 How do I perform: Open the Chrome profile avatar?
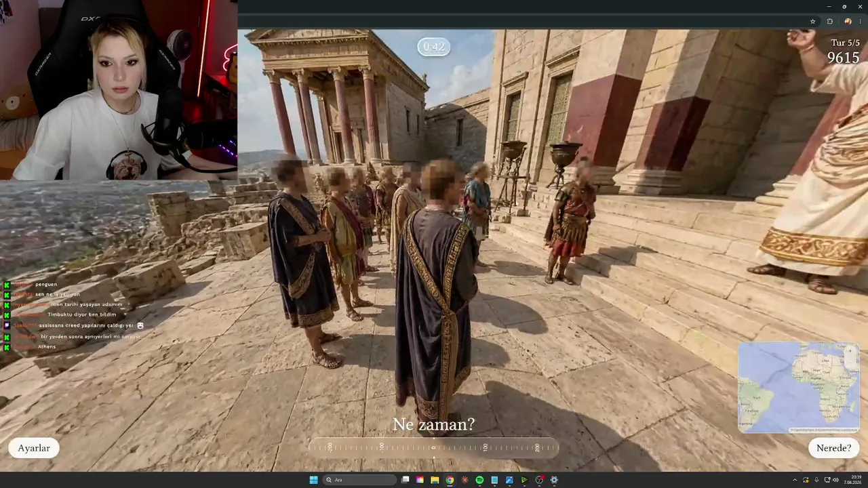(x=848, y=22)
